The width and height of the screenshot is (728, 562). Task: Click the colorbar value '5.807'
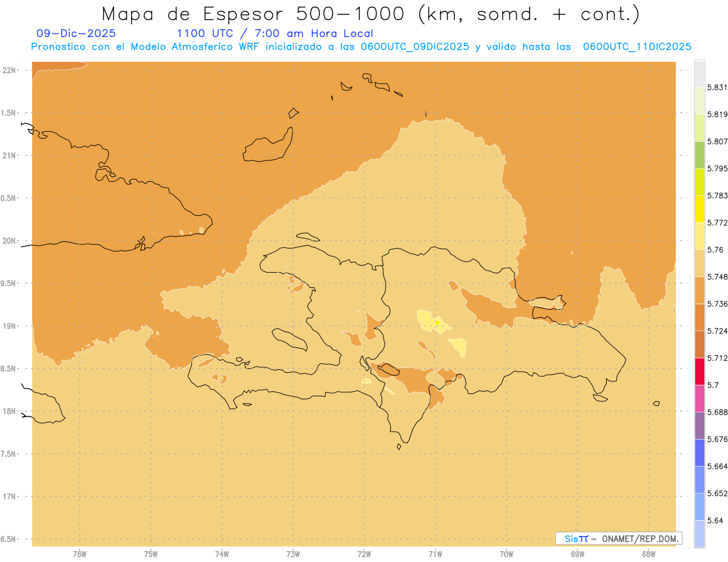(x=717, y=141)
